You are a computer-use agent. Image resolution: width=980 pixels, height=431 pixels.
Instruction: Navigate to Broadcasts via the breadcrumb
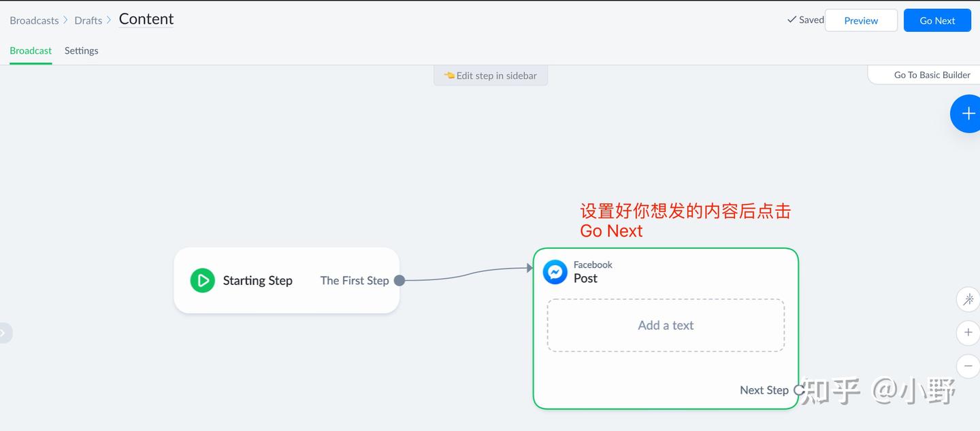(33, 20)
